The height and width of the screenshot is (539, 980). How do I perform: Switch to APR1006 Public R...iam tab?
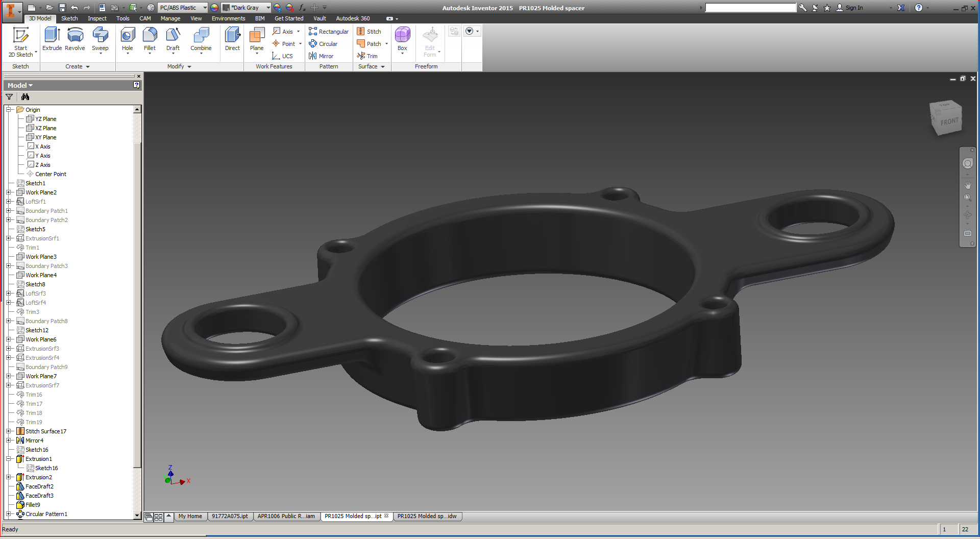286,517
